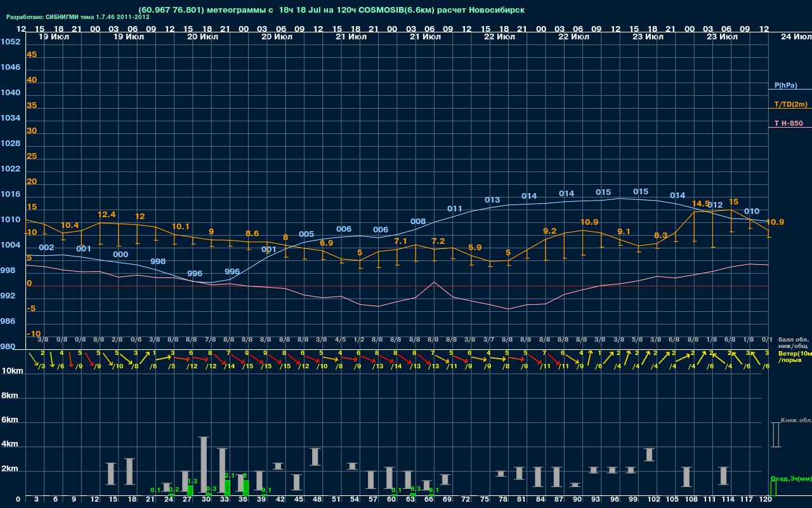Screen dimensions: 812x508
Task: Click the 1028 pressure axis label
Action: coord(10,144)
